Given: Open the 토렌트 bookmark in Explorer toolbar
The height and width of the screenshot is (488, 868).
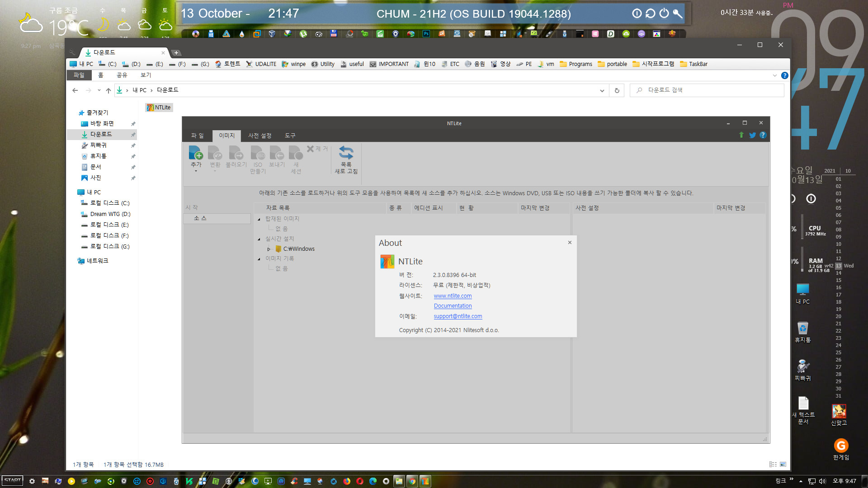Looking at the screenshot, I should [x=227, y=64].
